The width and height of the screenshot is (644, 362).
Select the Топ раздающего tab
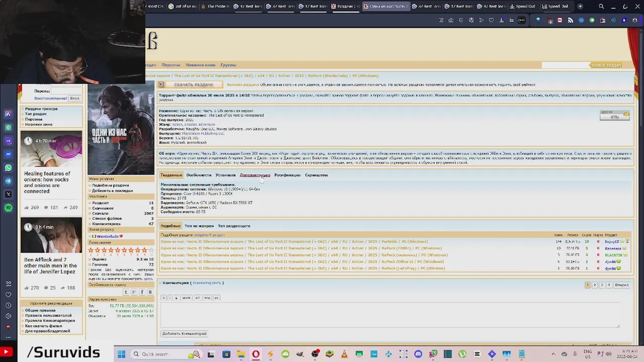[x=234, y=226]
